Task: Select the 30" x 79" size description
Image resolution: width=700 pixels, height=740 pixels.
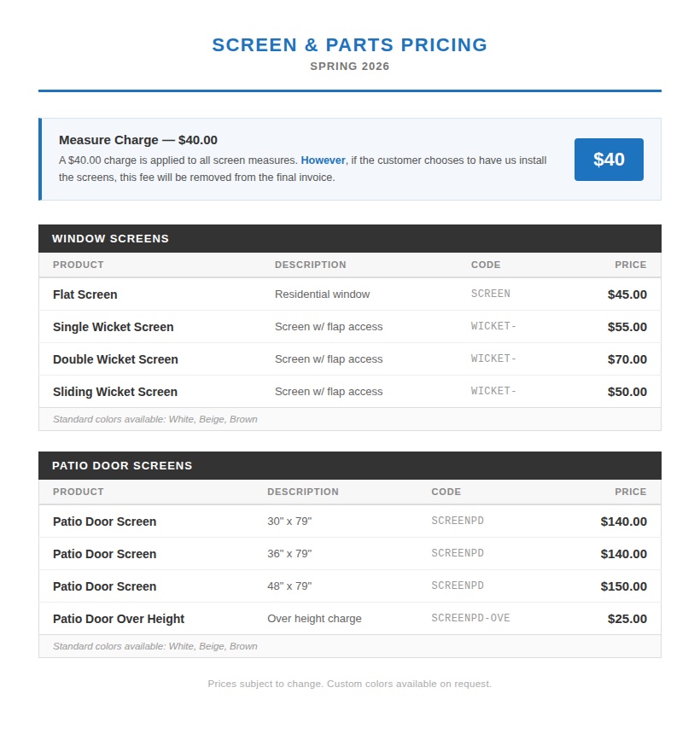Action: coord(289,521)
